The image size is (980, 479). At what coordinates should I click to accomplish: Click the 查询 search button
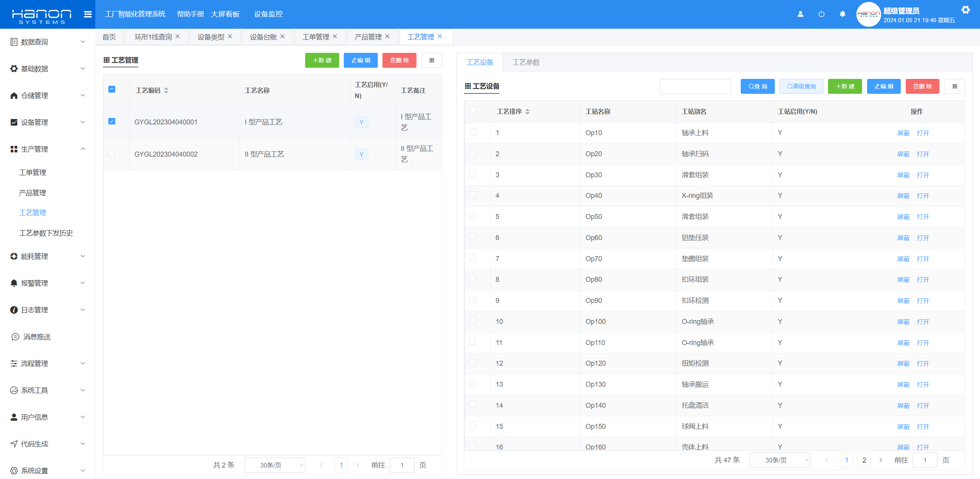758,86
